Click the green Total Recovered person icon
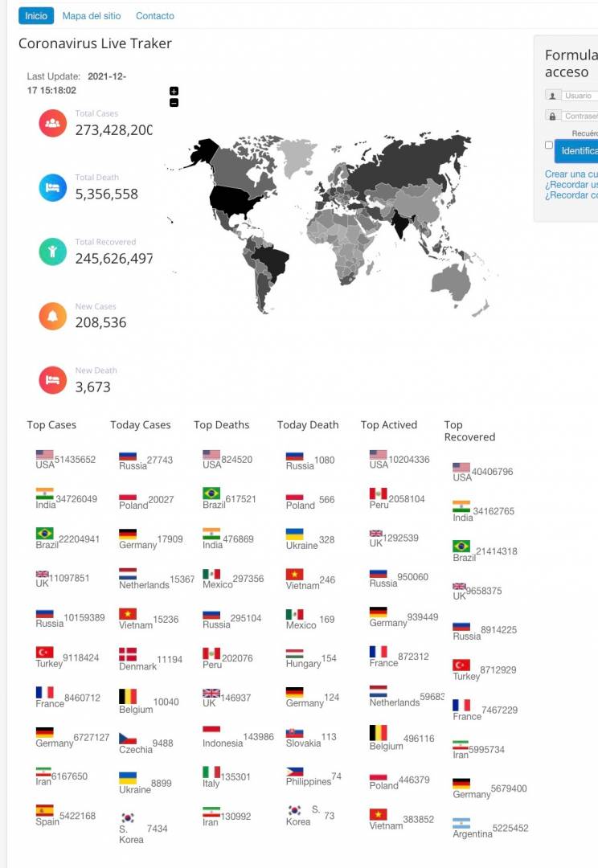This screenshot has width=598, height=868. [x=52, y=252]
